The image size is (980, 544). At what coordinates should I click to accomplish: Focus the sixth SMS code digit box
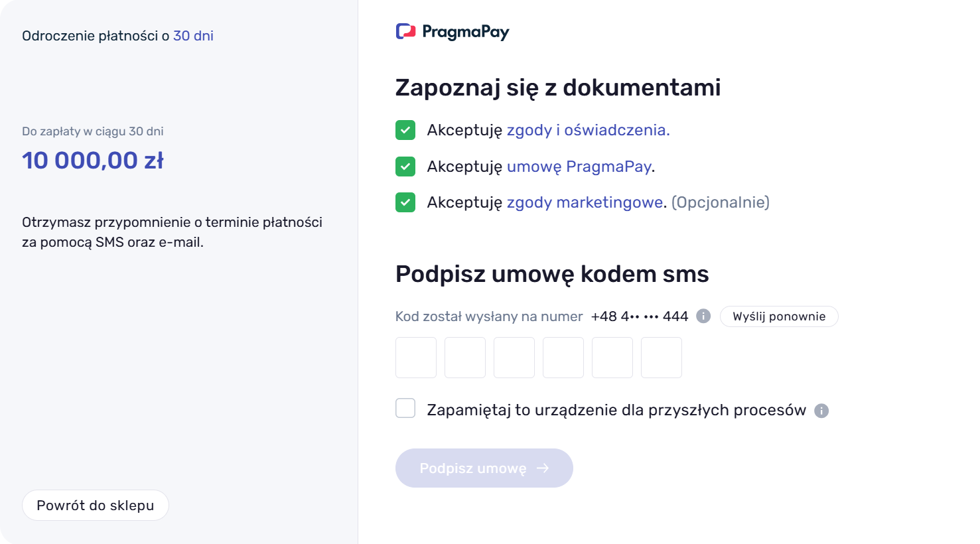click(662, 358)
